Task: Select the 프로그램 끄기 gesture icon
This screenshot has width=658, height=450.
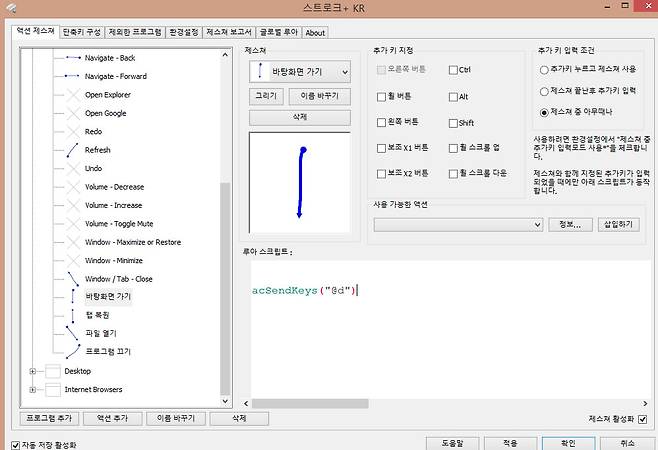Action: 72,352
